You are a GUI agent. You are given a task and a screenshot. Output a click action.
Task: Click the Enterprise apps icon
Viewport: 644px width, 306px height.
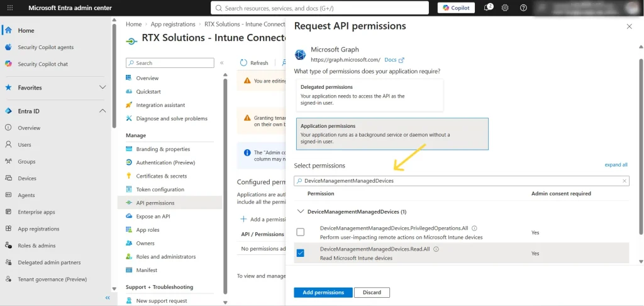(8, 212)
